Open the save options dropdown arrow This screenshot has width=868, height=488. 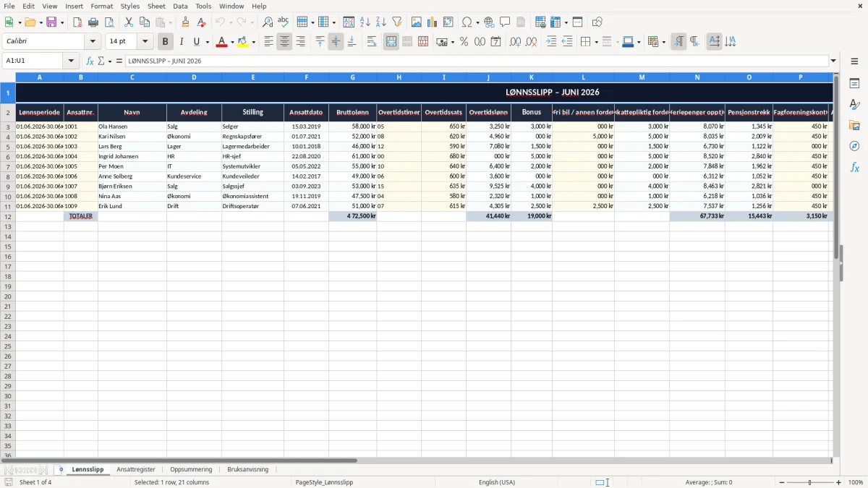(62, 22)
